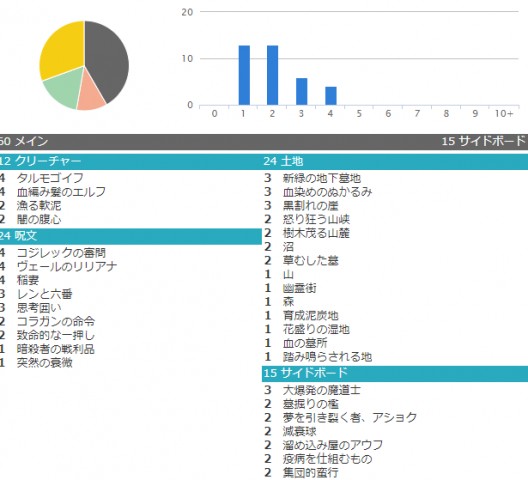Click the 稲妻 spell entry
The width and height of the screenshot is (528, 480).
[x=28, y=280]
